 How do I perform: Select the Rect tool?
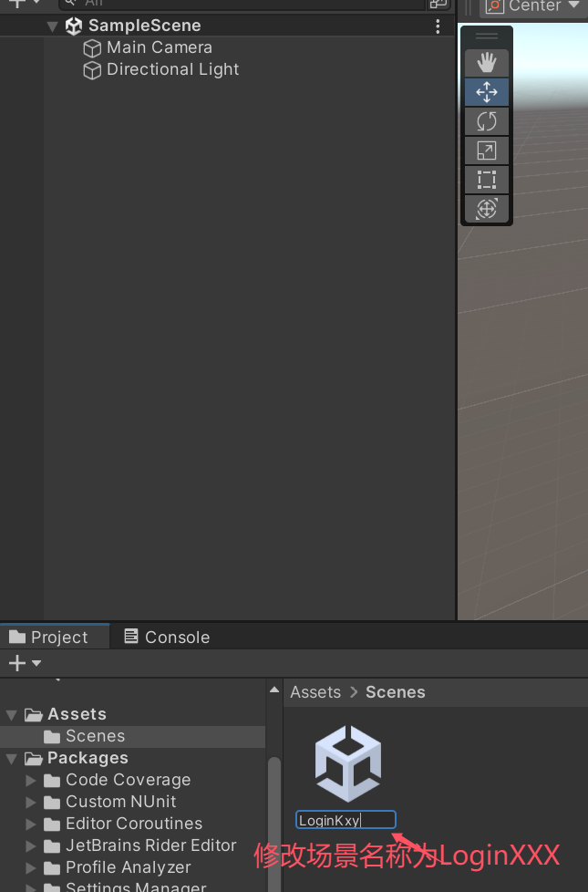[487, 180]
